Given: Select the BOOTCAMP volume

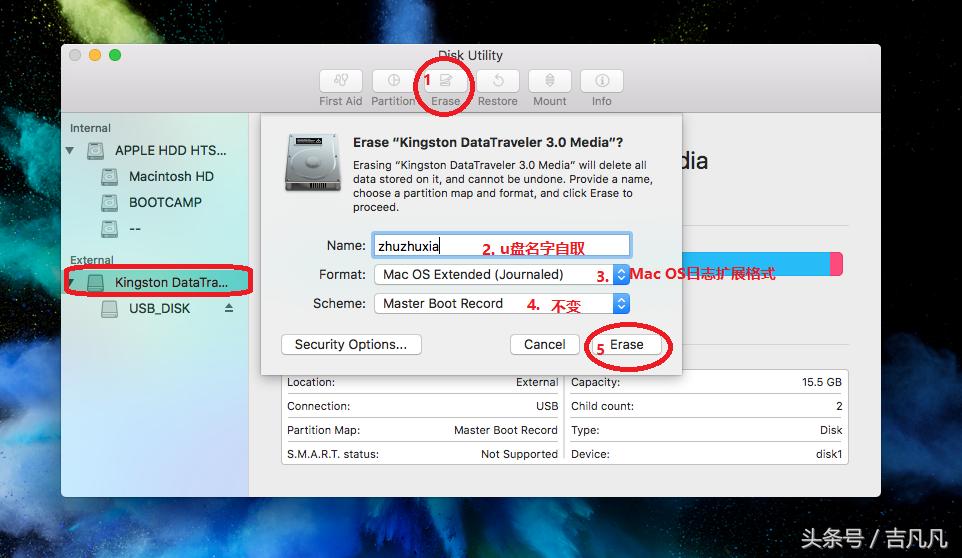Looking at the screenshot, I should pyautogui.click(x=165, y=203).
